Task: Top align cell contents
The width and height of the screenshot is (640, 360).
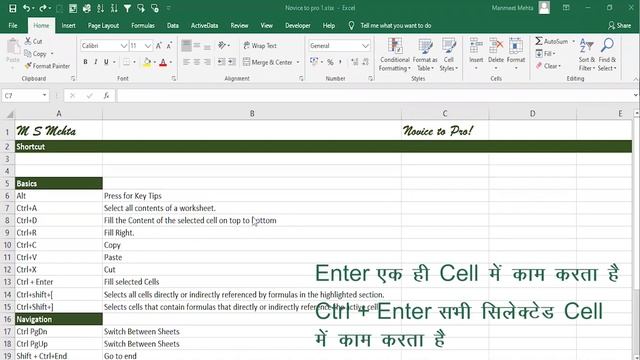Action: [186, 46]
